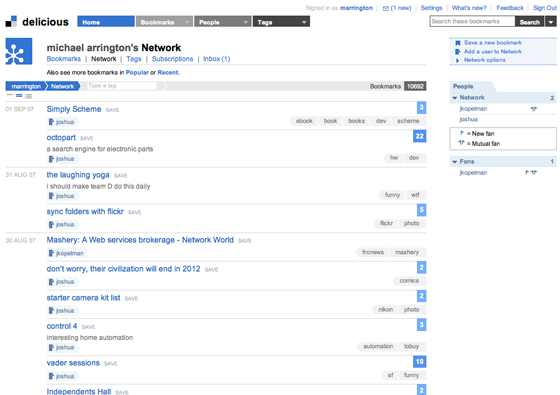Open the 3 saves count for Simply Scheme
The image size is (560, 395).
coord(421,108)
